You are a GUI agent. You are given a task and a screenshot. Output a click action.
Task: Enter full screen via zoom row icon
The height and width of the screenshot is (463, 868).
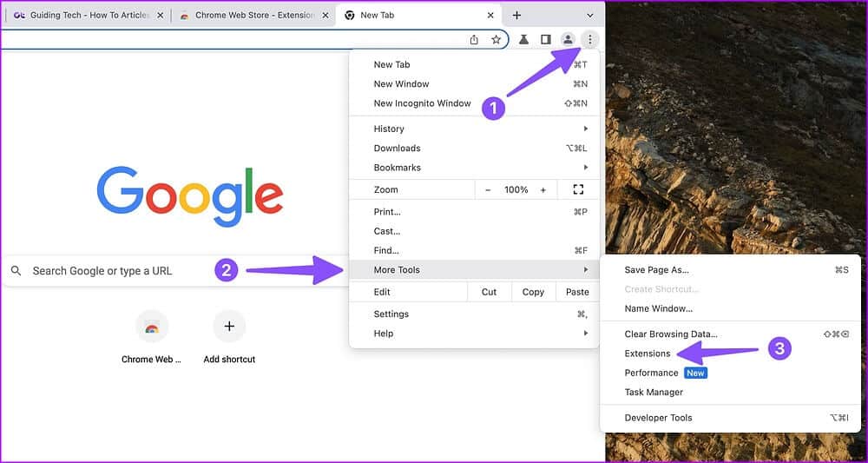(578, 190)
